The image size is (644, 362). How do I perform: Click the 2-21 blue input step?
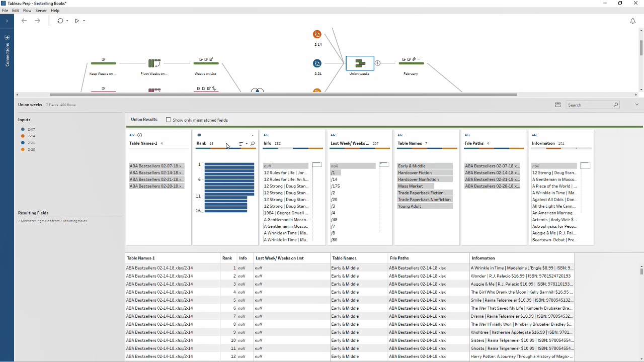click(x=317, y=63)
